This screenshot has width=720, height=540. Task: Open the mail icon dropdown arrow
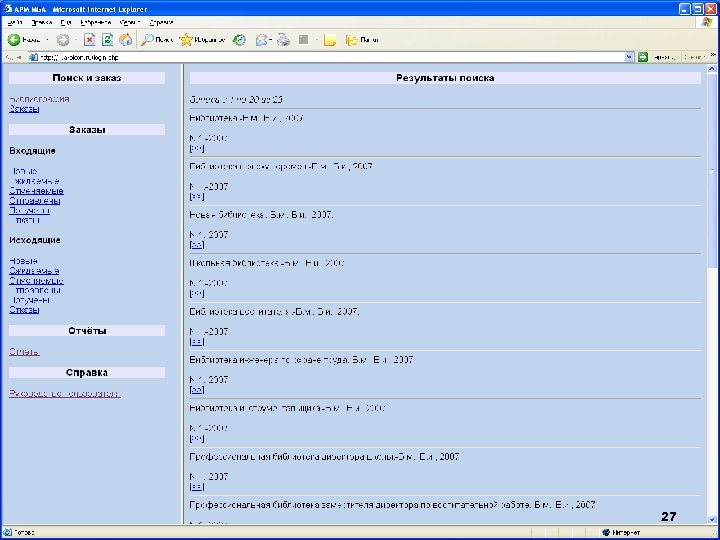[x=270, y=40]
